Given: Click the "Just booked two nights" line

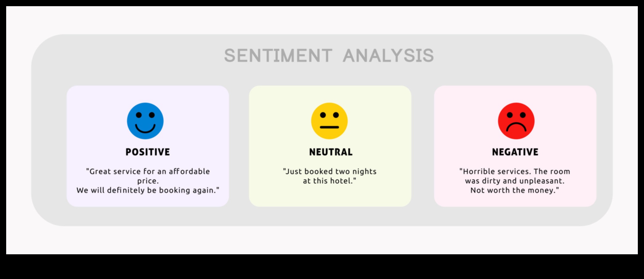Looking at the screenshot, I should tap(330, 171).
